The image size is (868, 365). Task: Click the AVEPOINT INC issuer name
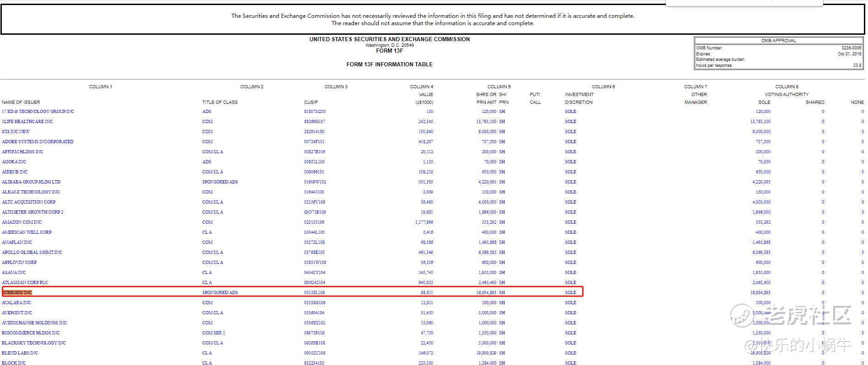17,313
